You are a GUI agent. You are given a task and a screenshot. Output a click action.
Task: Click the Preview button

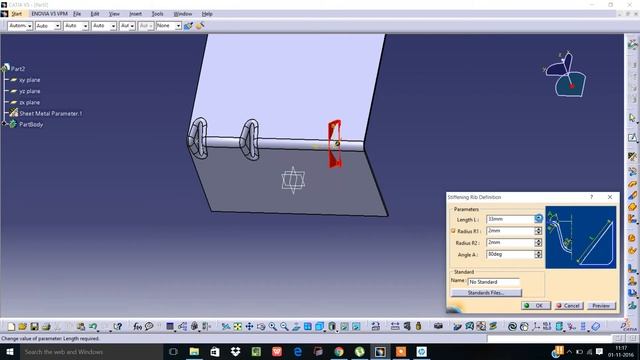(601, 305)
